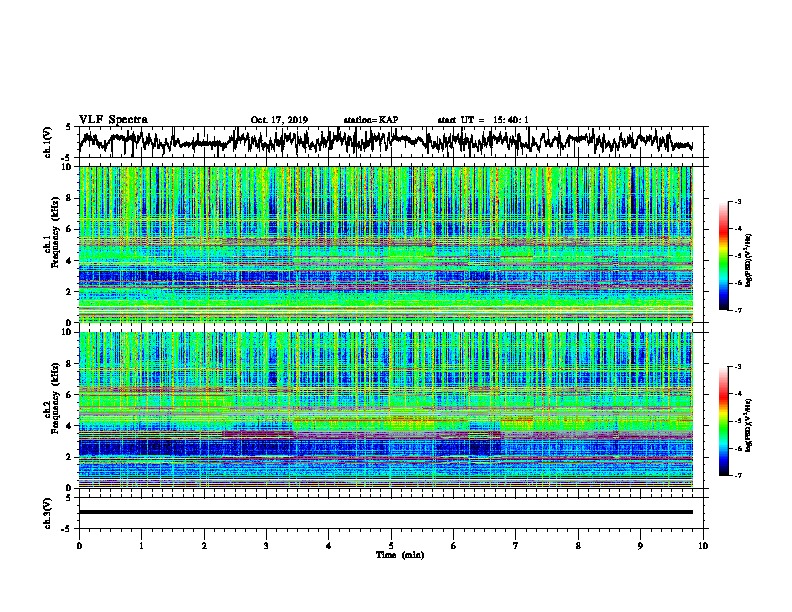The image size is (792, 612).
Task: Click time axis tick label "9"
Action: 640,546
